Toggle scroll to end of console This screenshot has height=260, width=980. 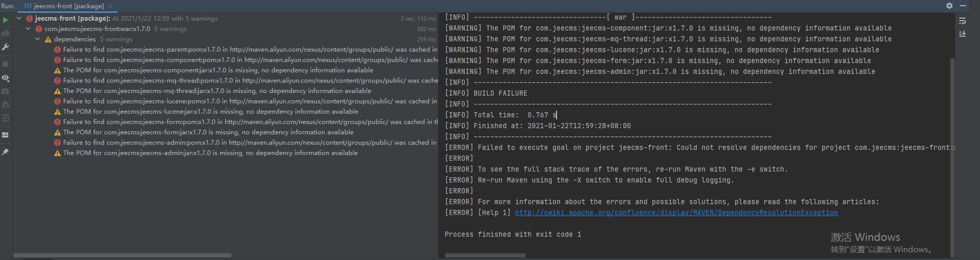click(x=962, y=34)
